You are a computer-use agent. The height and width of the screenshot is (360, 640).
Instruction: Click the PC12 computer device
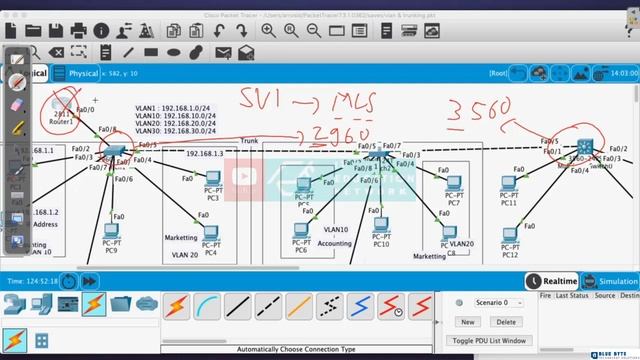[x=509, y=236]
